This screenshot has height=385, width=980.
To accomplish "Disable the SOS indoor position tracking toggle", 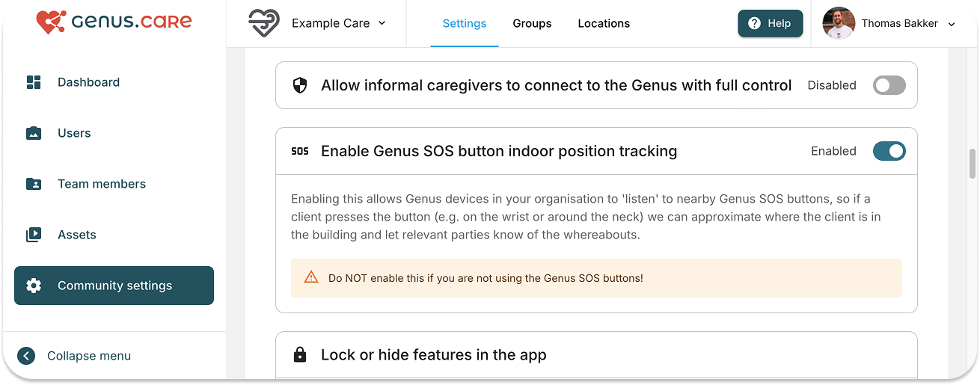I will coord(889,151).
